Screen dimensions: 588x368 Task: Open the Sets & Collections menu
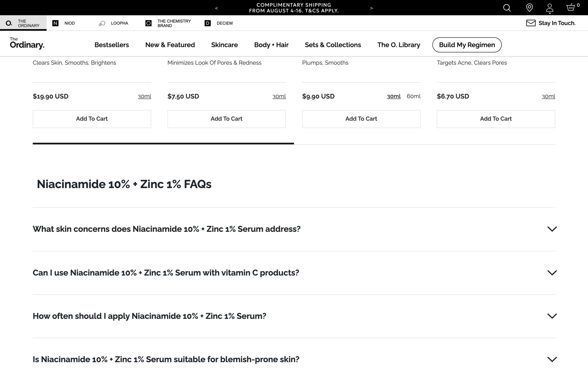pos(333,45)
